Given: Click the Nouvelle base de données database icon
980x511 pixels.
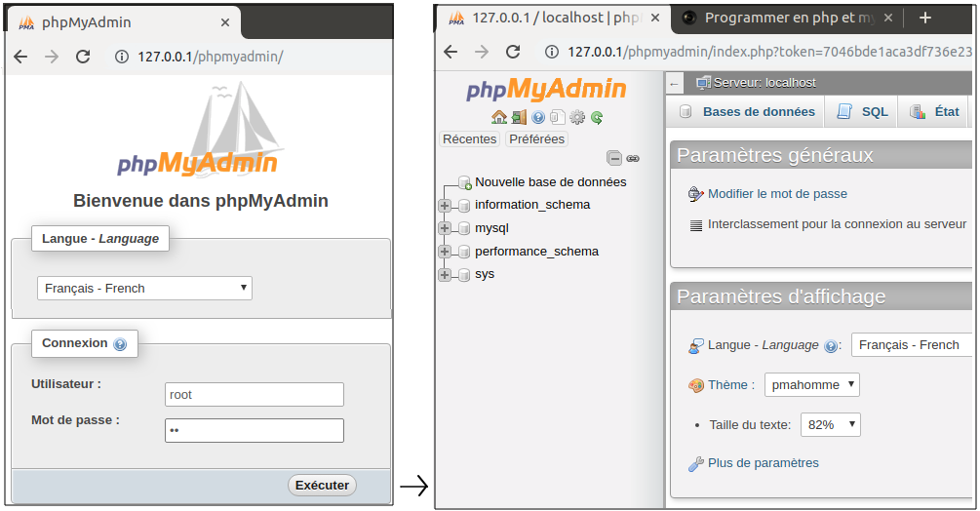Looking at the screenshot, I should 464,182.
